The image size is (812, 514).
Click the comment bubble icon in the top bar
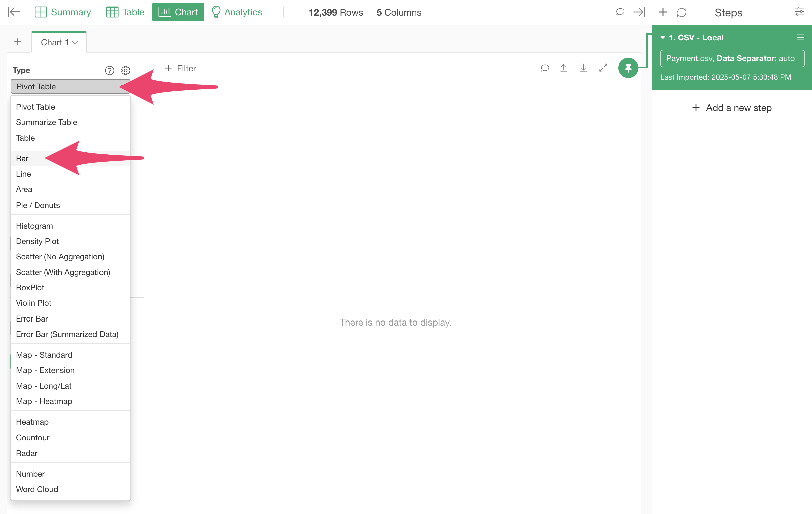click(620, 12)
